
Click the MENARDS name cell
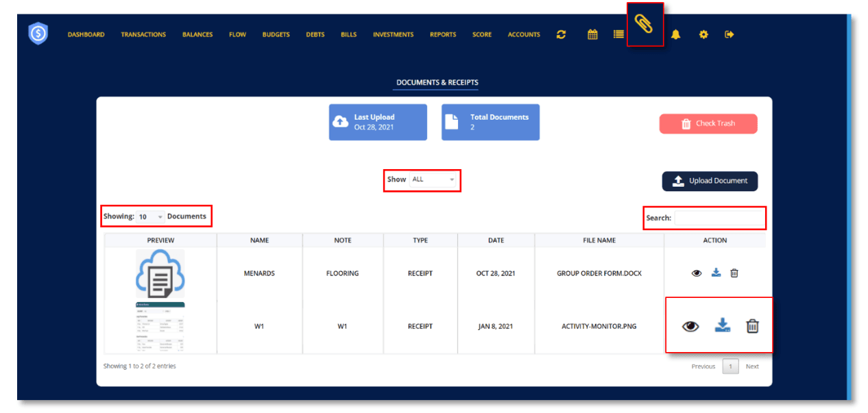coord(259,273)
